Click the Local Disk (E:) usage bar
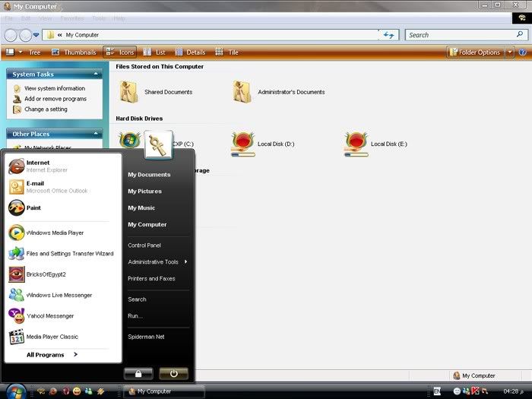 356,155
